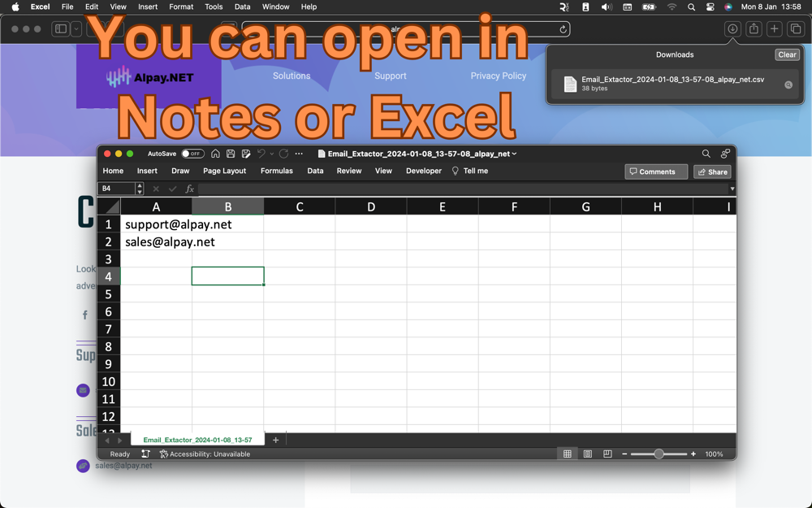Image resolution: width=812 pixels, height=508 pixels.
Task: Switch to Page Layout view icon
Action: tap(588, 454)
